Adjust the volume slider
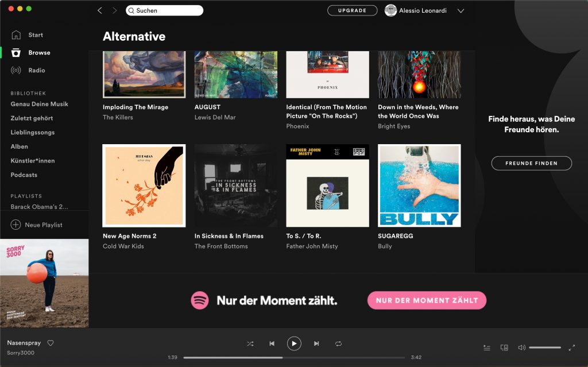Viewport: 588px width, 367px height. [545, 347]
